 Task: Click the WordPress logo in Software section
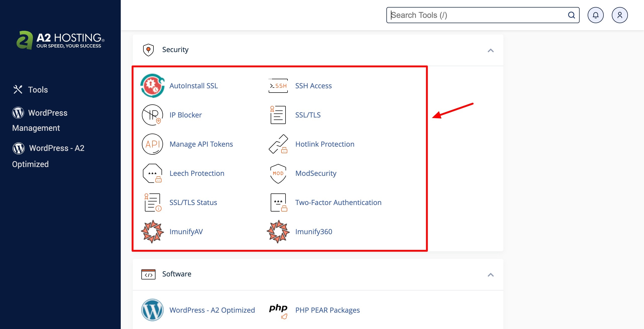point(152,310)
